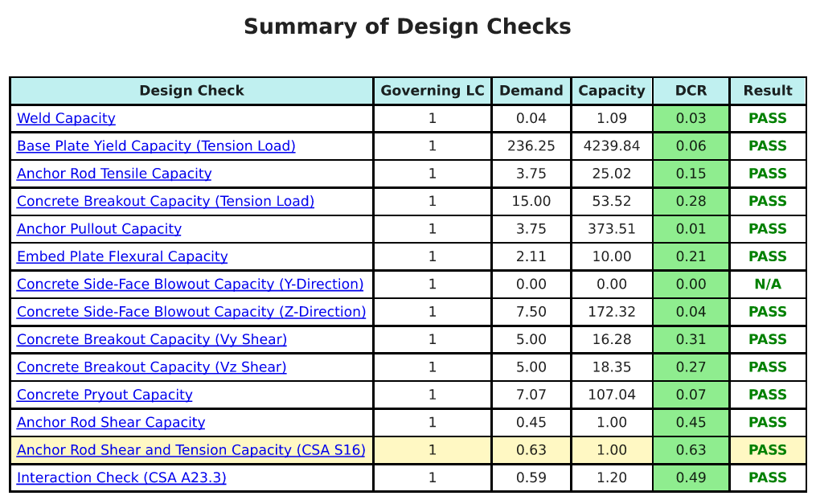View the Anchor Rod Tensile Capacity check
816x504 pixels.
click(x=113, y=174)
